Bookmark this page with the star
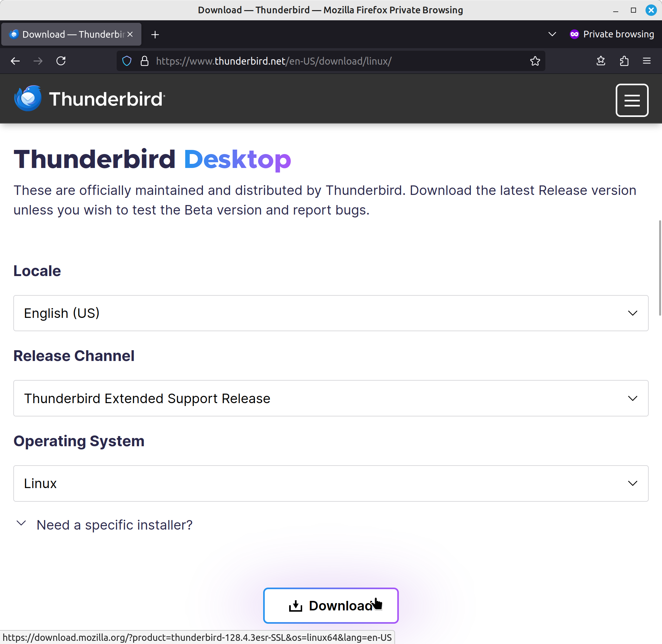The height and width of the screenshot is (644, 662). [535, 61]
